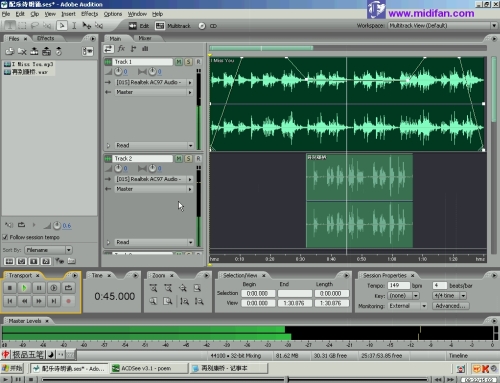Open Track 1 Master output dropdown
This screenshot has height=383, width=500.
[x=154, y=92]
